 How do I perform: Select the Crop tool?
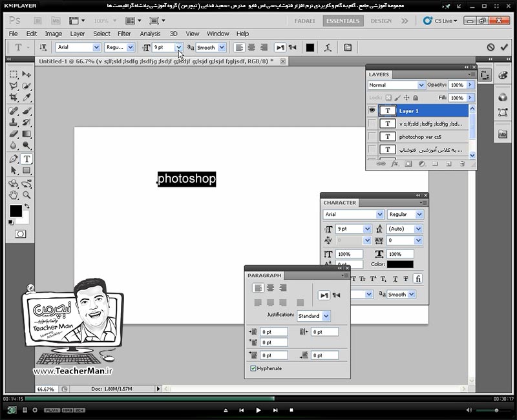(14, 98)
